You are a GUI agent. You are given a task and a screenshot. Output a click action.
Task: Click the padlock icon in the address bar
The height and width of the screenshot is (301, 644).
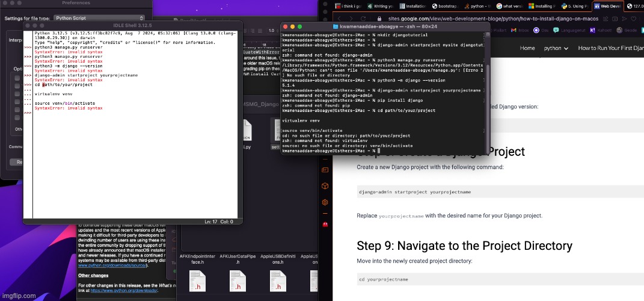(379, 19)
